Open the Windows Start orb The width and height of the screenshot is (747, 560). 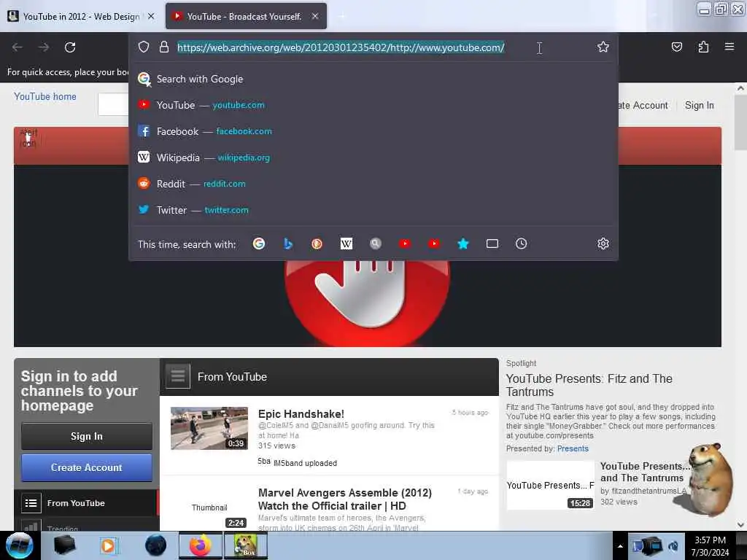click(19, 545)
